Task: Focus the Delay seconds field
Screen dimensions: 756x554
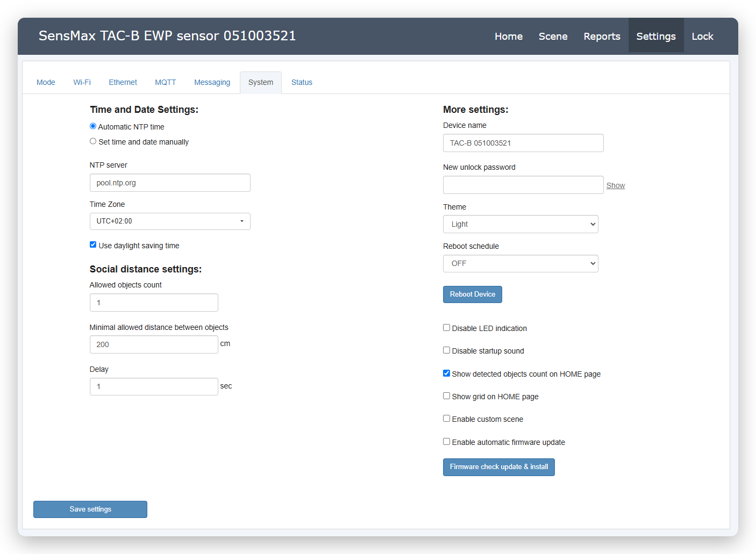Action: tap(154, 386)
